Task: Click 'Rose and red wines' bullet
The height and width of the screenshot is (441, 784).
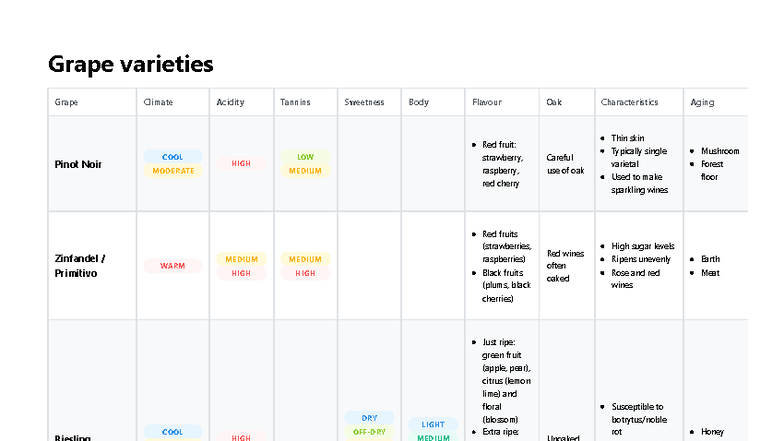Action: point(635,279)
